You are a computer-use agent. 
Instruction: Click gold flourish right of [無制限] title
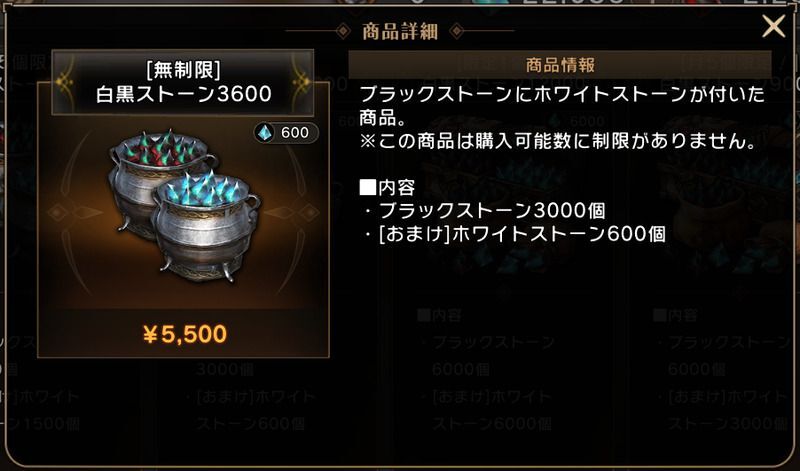301,82
